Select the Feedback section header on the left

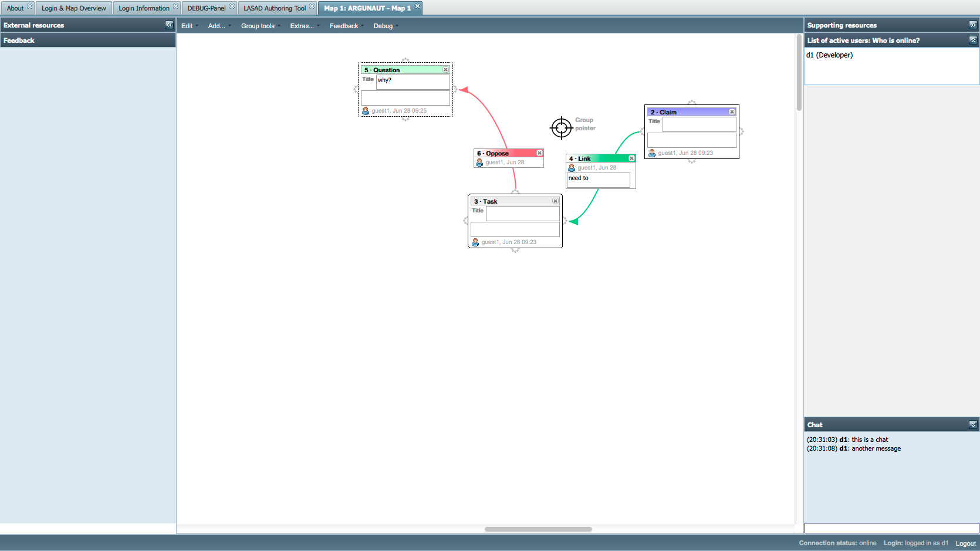[x=19, y=40]
